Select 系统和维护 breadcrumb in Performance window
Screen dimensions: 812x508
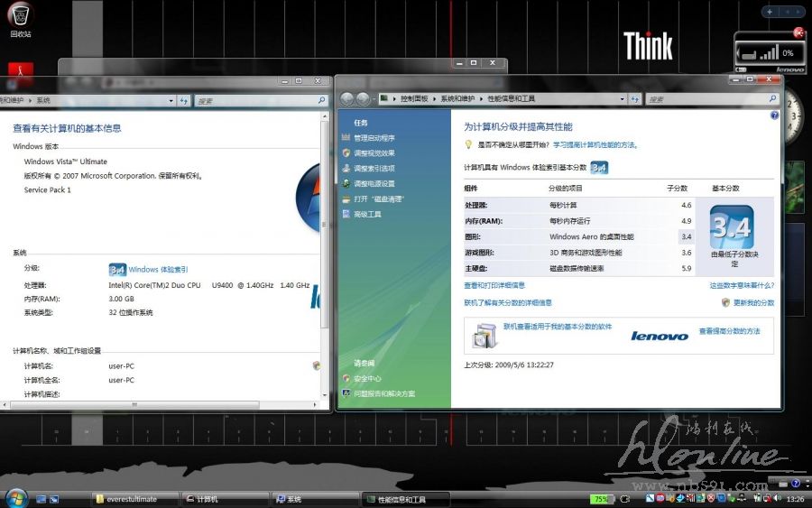pos(457,98)
